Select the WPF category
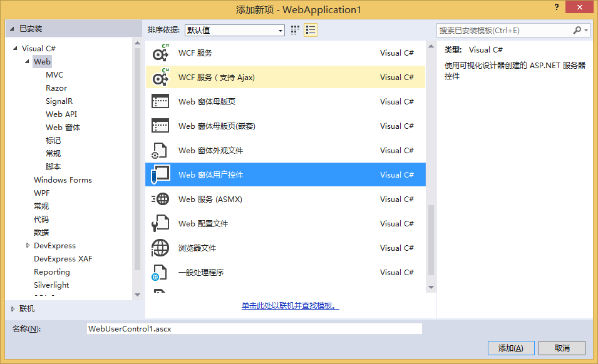This screenshot has width=598, height=364. click(41, 193)
